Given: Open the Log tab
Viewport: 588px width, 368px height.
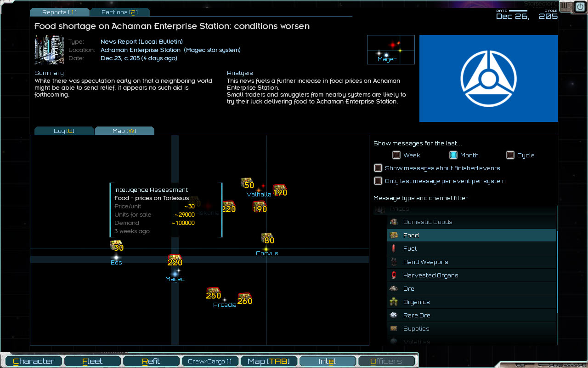Looking at the screenshot, I should pos(64,131).
